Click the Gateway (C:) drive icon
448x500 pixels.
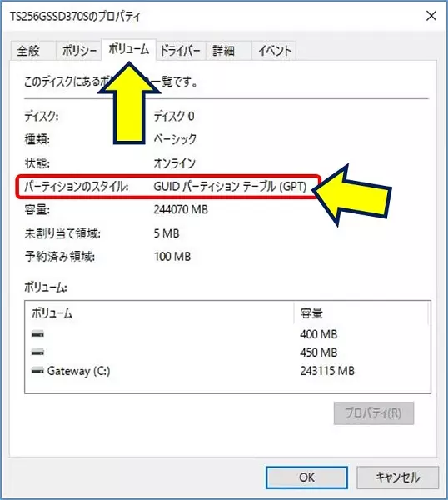(x=37, y=371)
